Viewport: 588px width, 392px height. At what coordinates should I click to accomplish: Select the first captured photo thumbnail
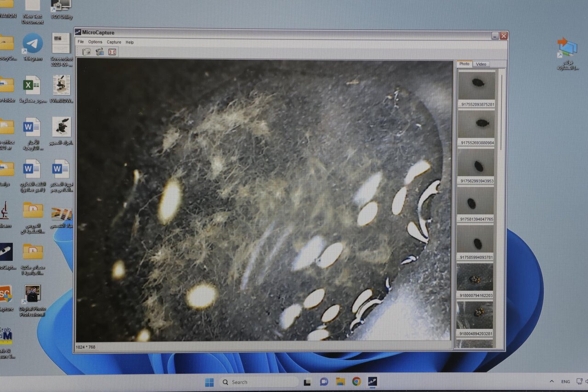tap(476, 86)
